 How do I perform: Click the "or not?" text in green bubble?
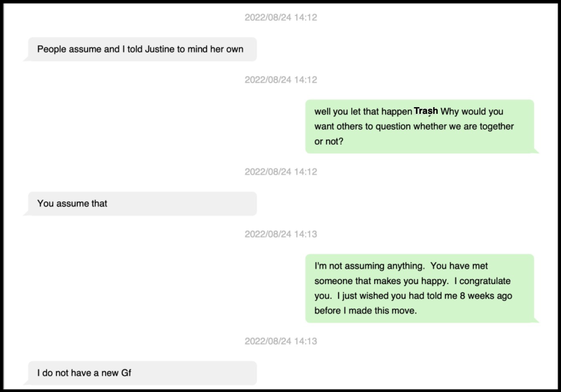tap(329, 141)
